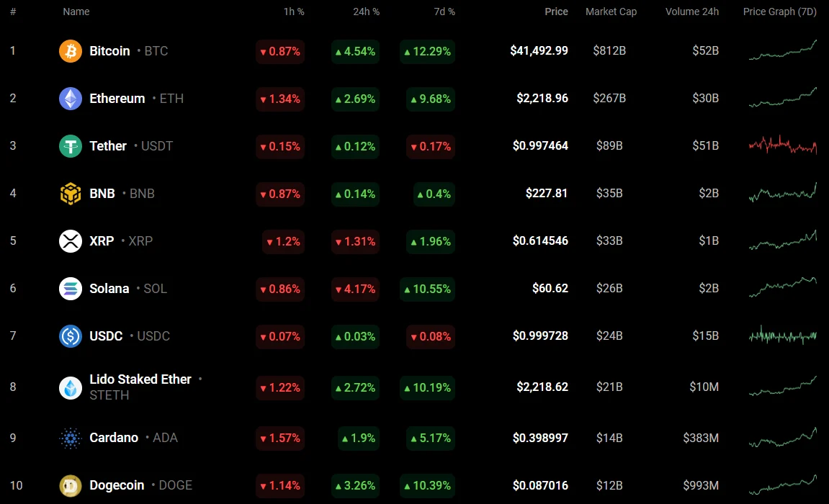829x504 pixels.
Task: Click Ethereum's price of $2,218.96
Action: coord(542,99)
